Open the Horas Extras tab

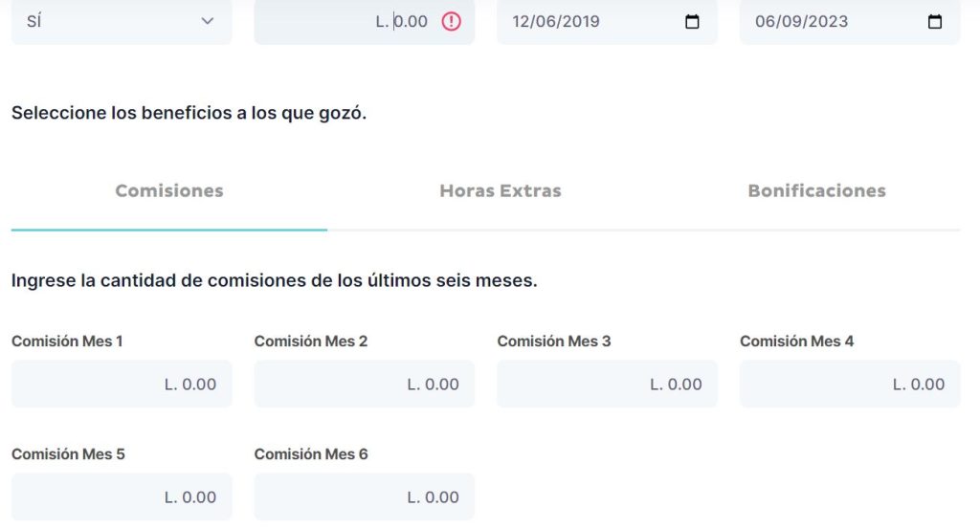tap(501, 191)
